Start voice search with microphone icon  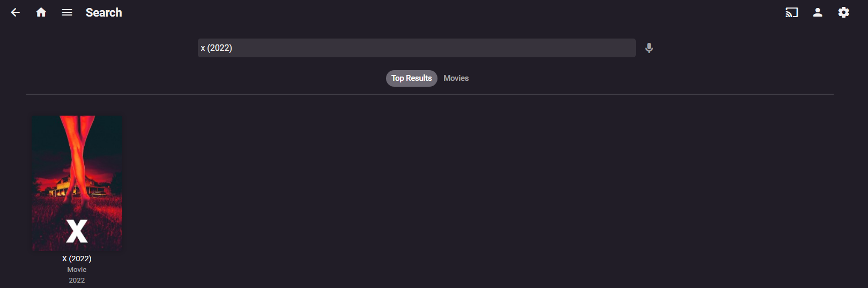(x=649, y=48)
